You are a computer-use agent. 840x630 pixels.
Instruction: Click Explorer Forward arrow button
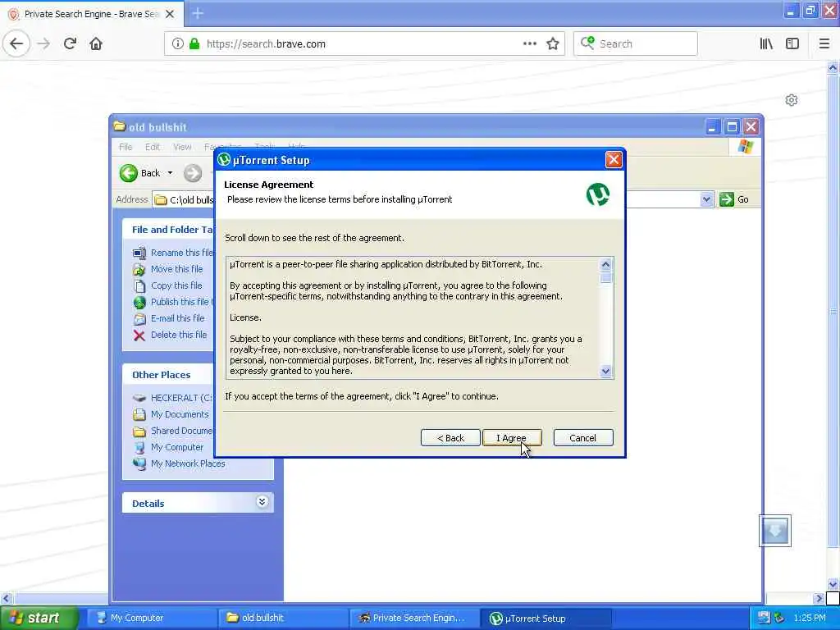point(193,173)
